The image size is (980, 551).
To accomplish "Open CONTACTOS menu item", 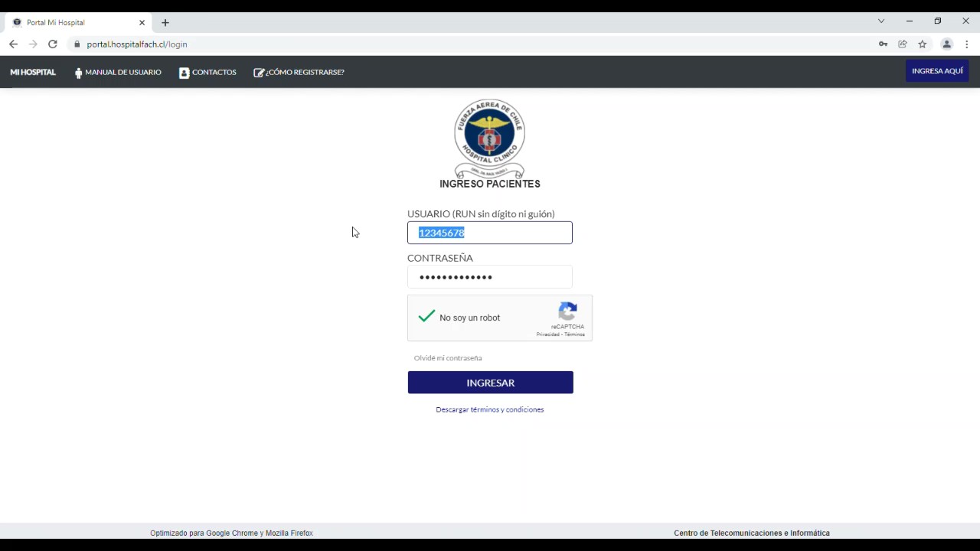I will (x=207, y=72).
